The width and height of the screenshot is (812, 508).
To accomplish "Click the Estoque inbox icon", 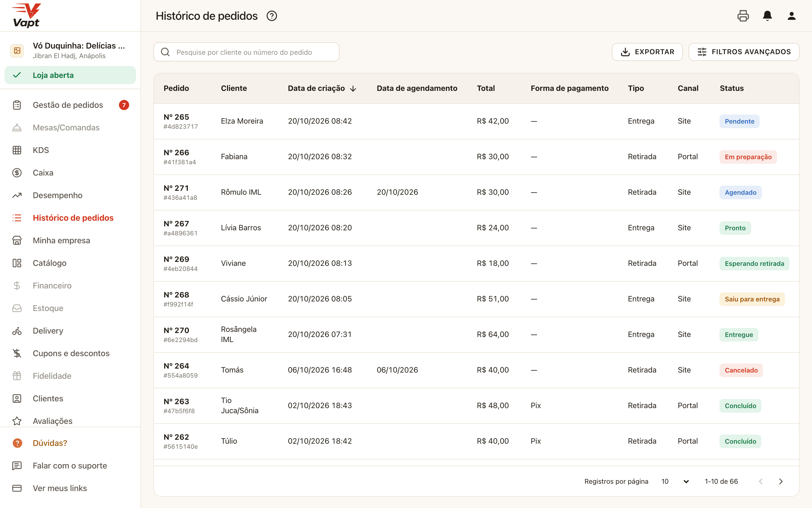I will (x=17, y=308).
